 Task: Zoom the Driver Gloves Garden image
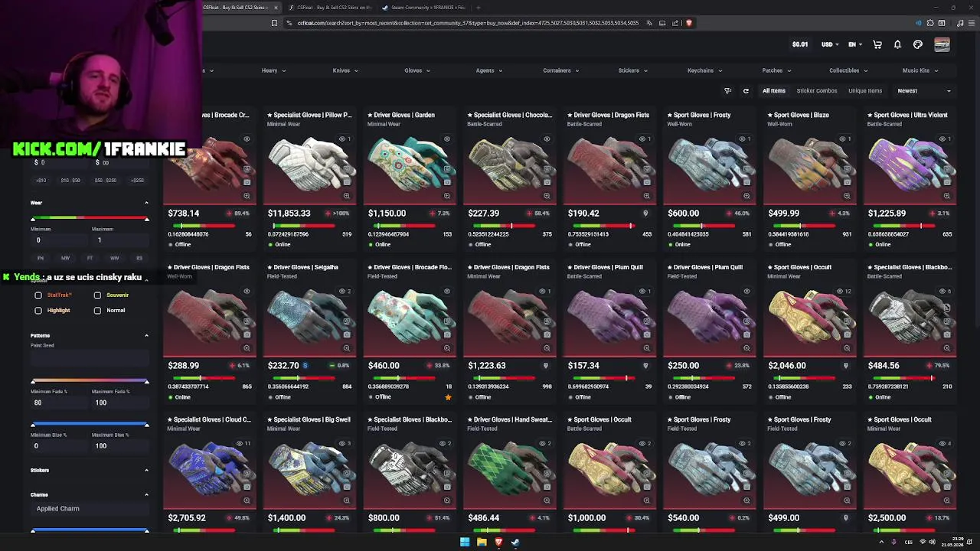coord(447,196)
